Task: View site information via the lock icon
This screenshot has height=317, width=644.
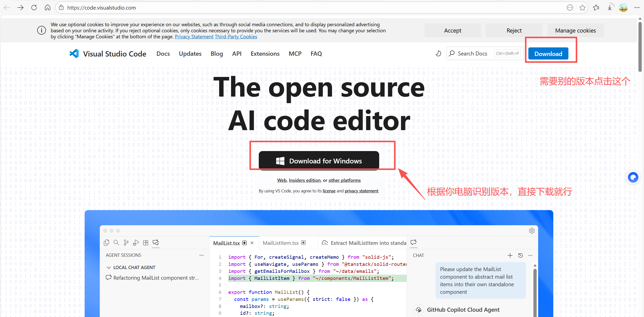Action: [x=61, y=8]
